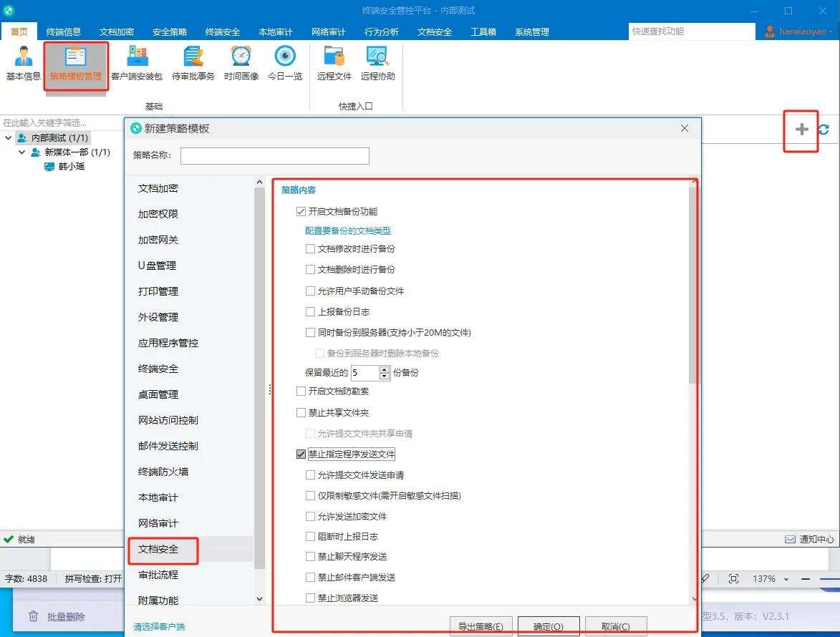Click the 取消(C) button
Image resolution: width=840 pixels, height=637 pixels.
point(616,626)
